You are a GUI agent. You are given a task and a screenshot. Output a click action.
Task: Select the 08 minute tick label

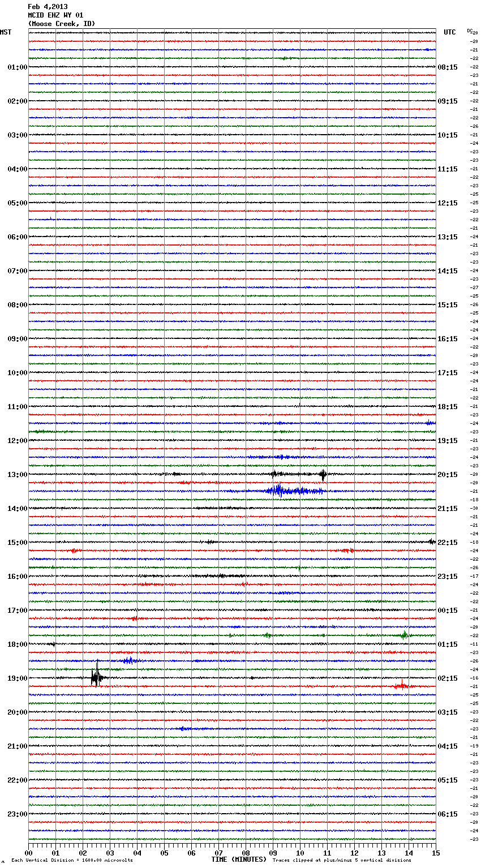point(246,853)
